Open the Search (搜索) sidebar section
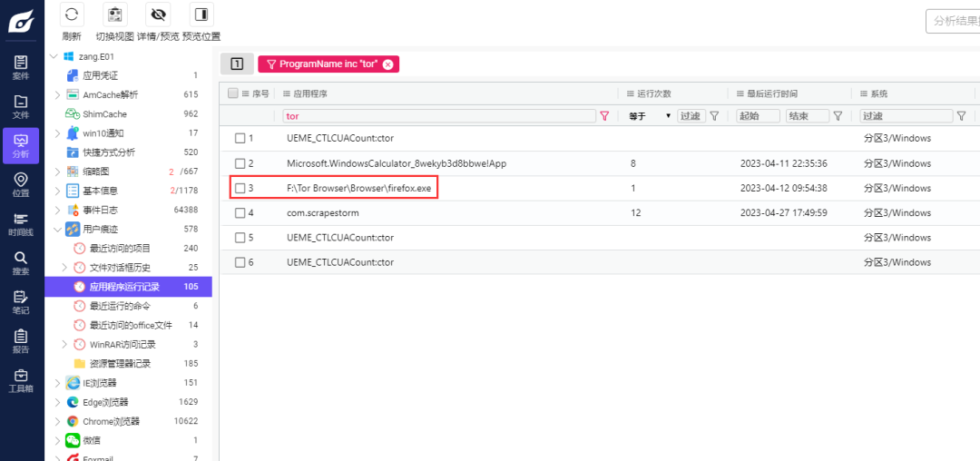This screenshot has height=461, width=980. (x=21, y=263)
